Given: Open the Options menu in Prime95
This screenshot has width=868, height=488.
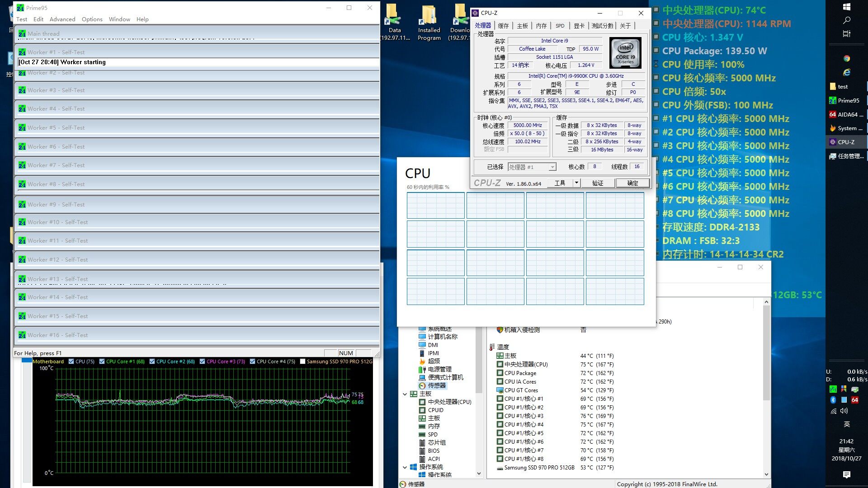Looking at the screenshot, I should point(92,19).
